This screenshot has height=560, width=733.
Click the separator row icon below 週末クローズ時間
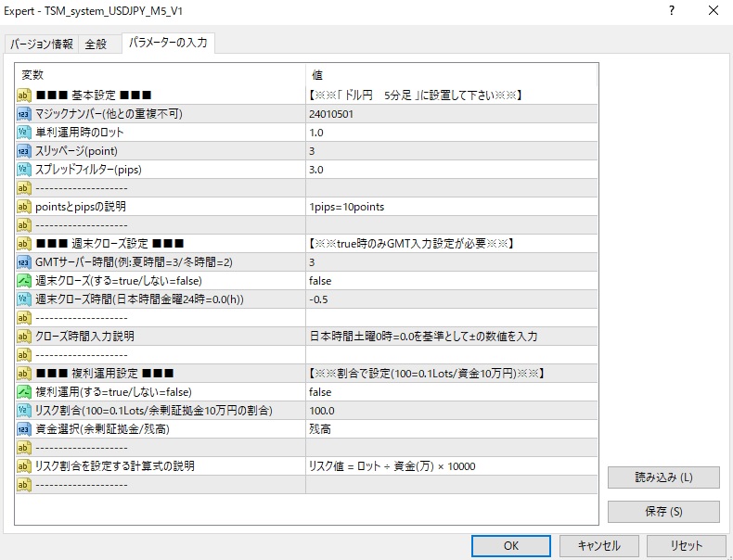[23, 318]
